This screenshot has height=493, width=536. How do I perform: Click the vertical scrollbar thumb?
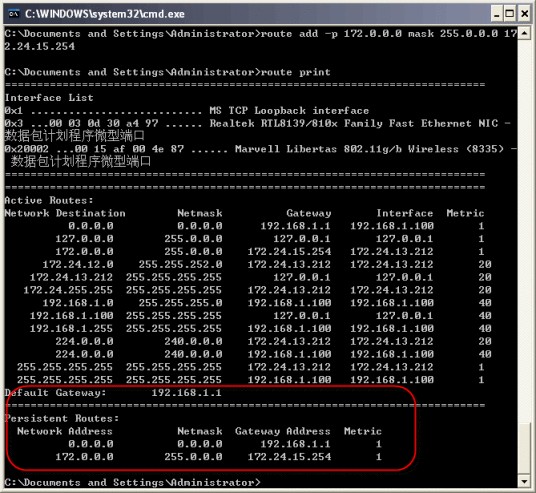tap(524, 449)
